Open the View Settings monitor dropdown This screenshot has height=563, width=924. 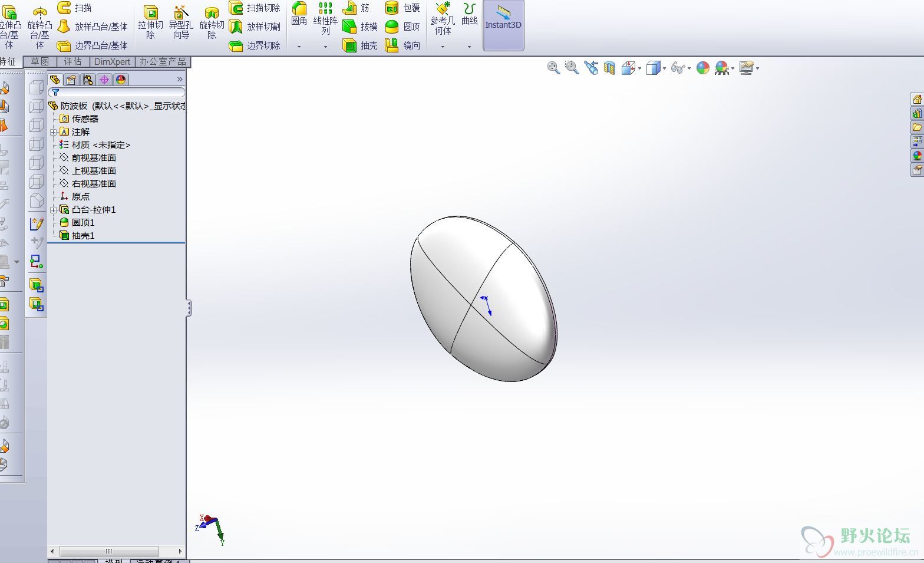[x=757, y=68]
